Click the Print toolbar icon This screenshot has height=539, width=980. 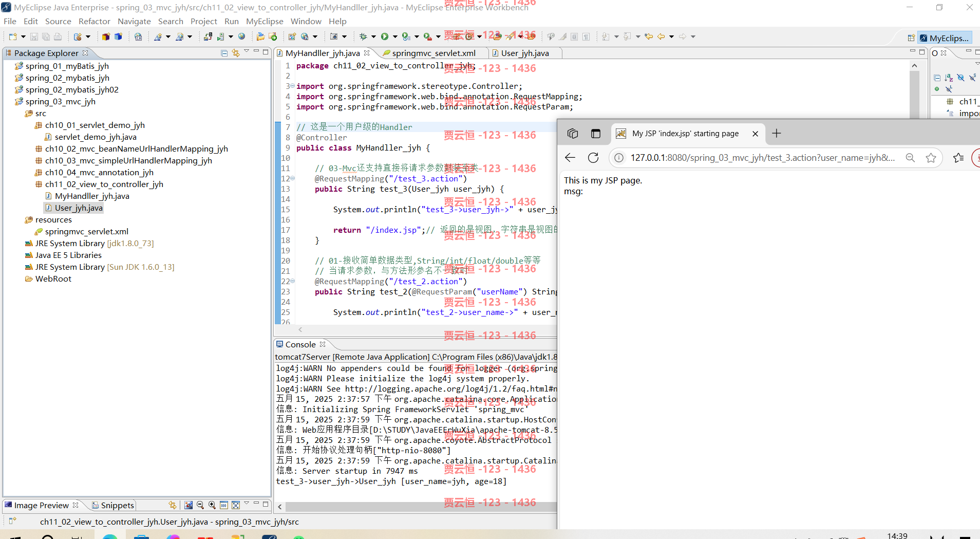[58, 36]
